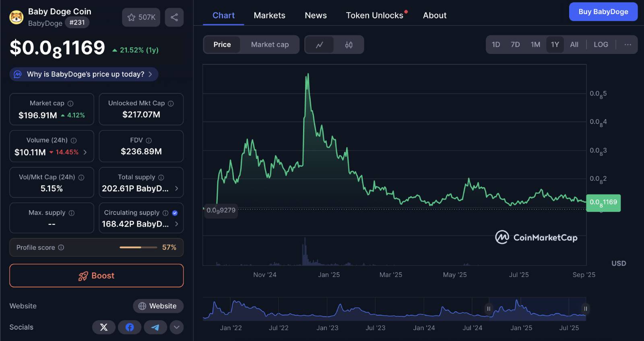Click the Boost button
This screenshot has width=644, height=341.
97,276
